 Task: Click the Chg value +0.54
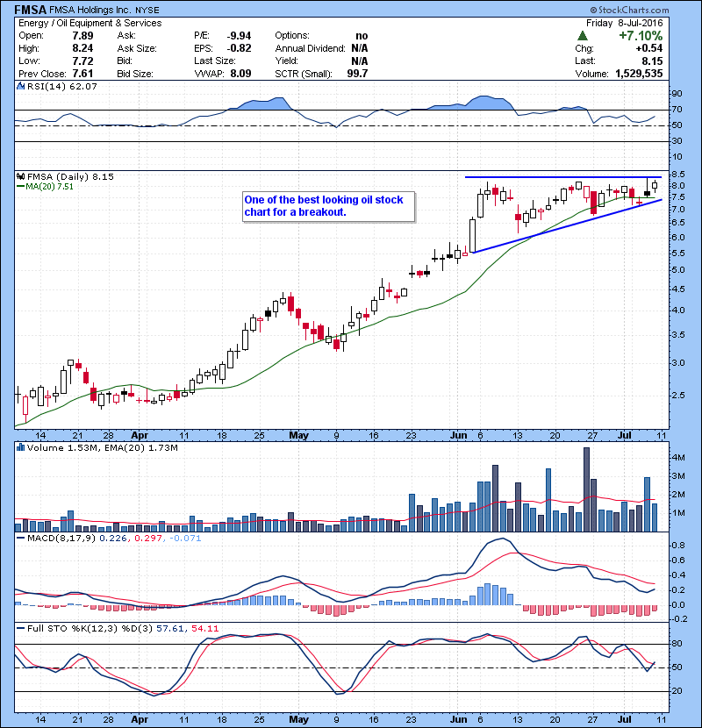point(649,48)
